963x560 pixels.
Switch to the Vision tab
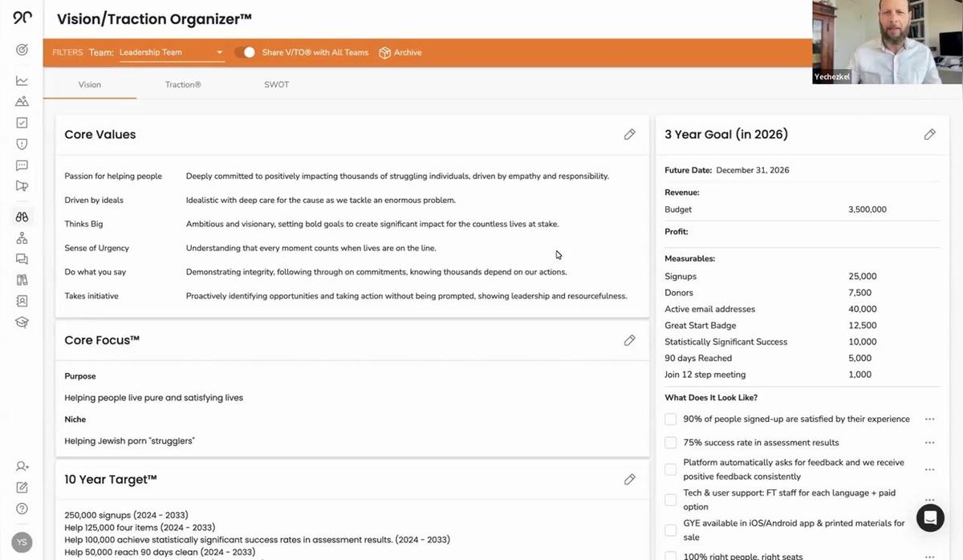coord(90,84)
